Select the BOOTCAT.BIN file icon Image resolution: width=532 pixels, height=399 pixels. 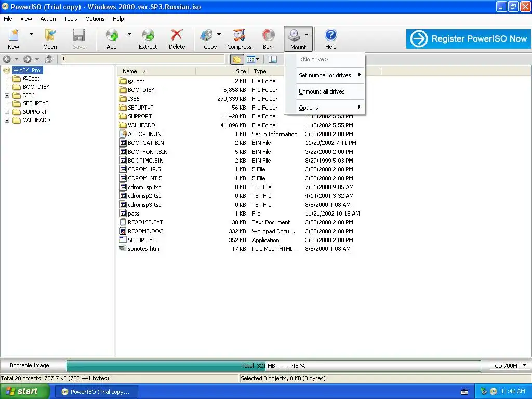click(123, 143)
